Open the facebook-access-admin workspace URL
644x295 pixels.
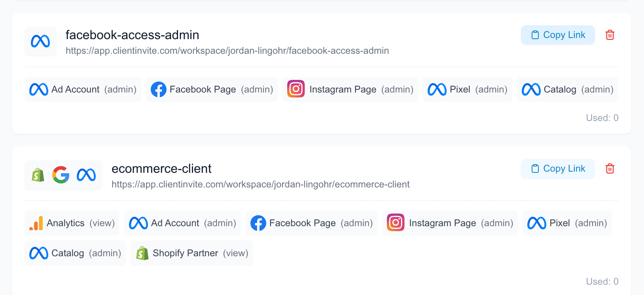click(x=227, y=51)
